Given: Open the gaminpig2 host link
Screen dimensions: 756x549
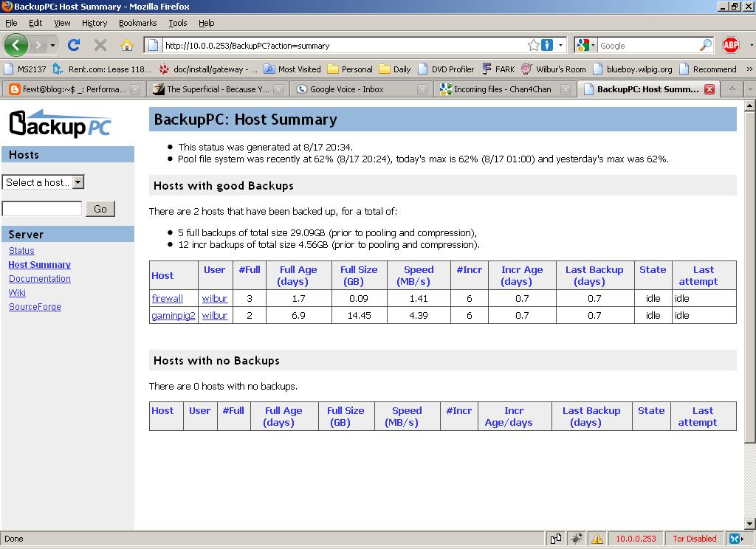Looking at the screenshot, I should (173, 315).
